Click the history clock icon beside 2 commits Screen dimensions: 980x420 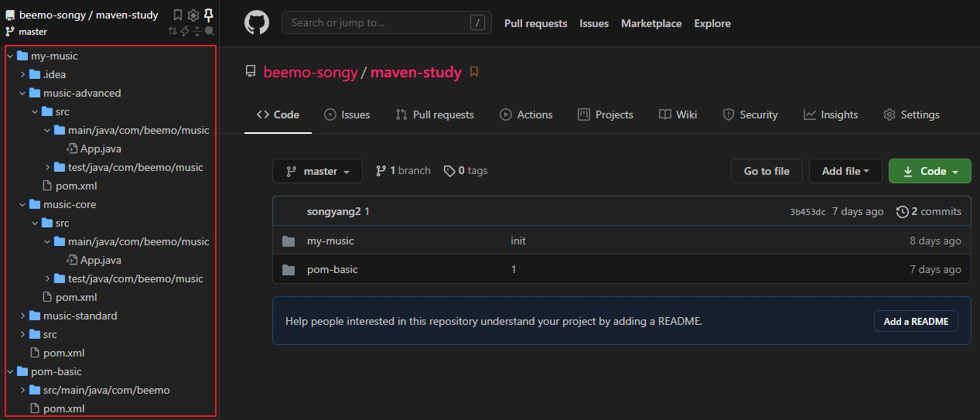pos(902,212)
